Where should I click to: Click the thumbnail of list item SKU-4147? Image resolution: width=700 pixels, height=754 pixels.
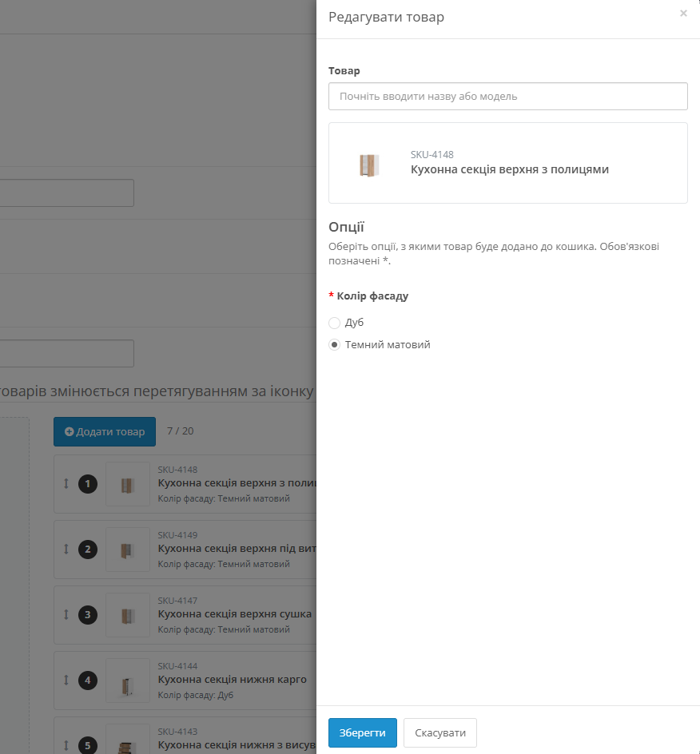click(128, 615)
